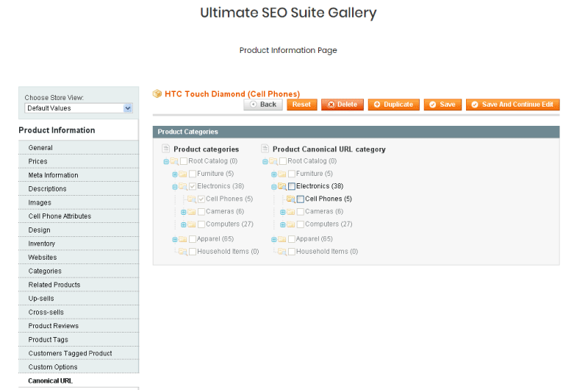Screen dimensions: 588x390
Task: Expand Apparel node in Product categories tree
Action: pyautogui.click(x=175, y=239)
